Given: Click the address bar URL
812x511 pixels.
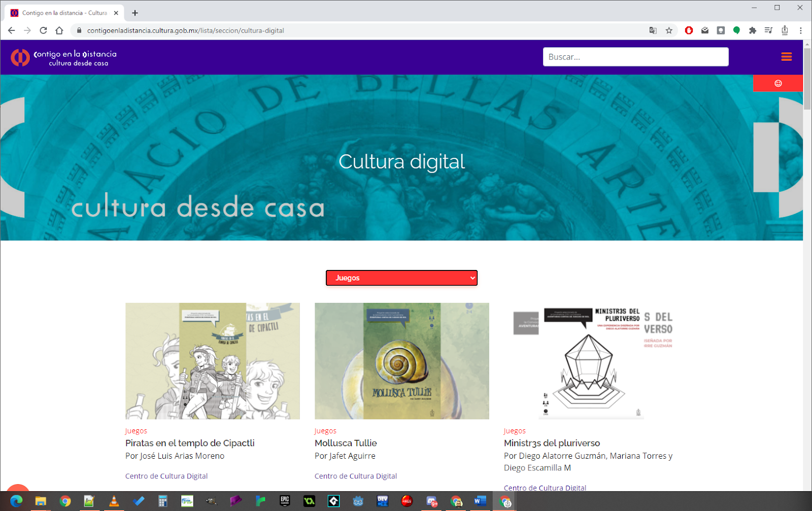Looking at the screenshot, I should [x=186, y=30].
